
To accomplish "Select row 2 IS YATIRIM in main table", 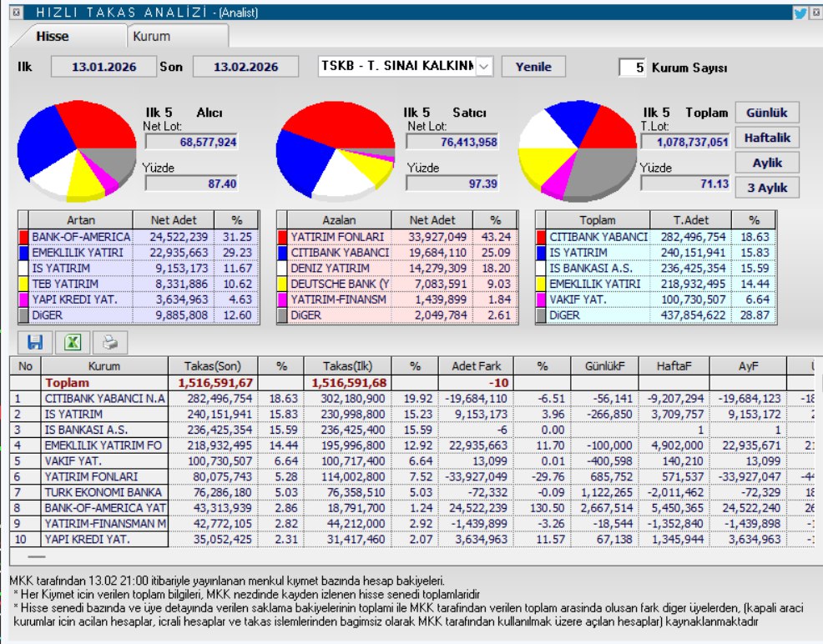I will pos(412,415).
